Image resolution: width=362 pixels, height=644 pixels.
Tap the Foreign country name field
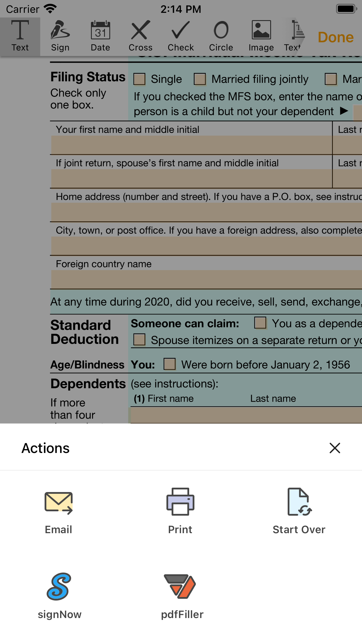point(207,279)
